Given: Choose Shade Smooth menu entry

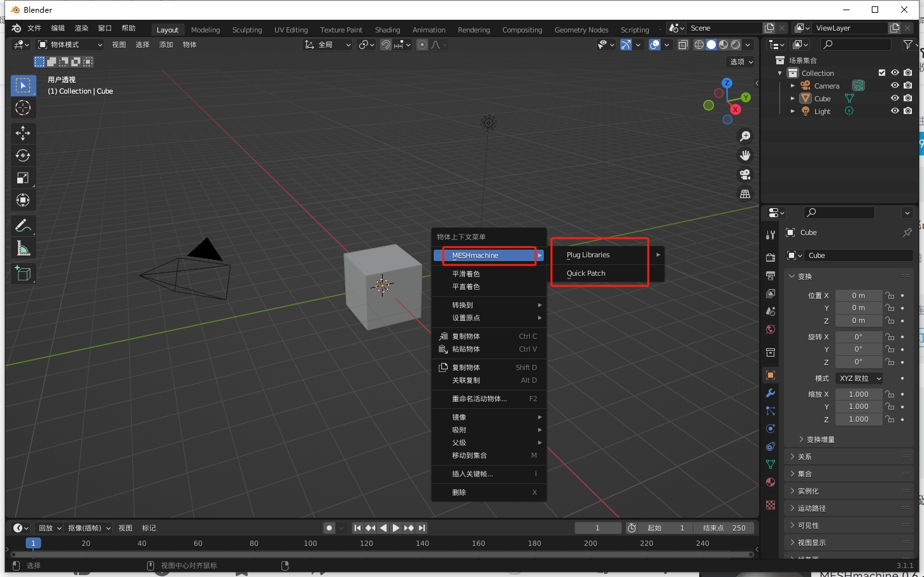Looking at the screenshot, I should click(488, 274).
